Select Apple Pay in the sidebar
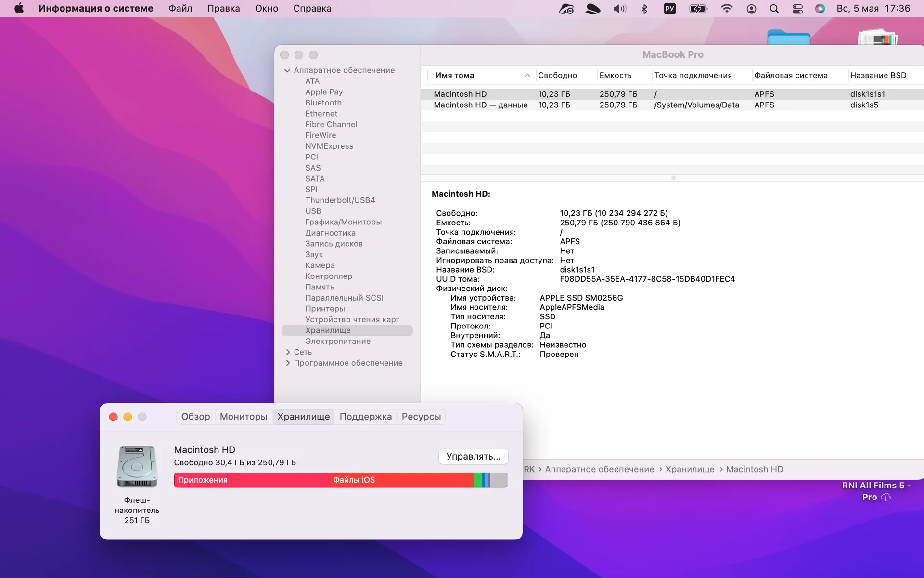 324,92
